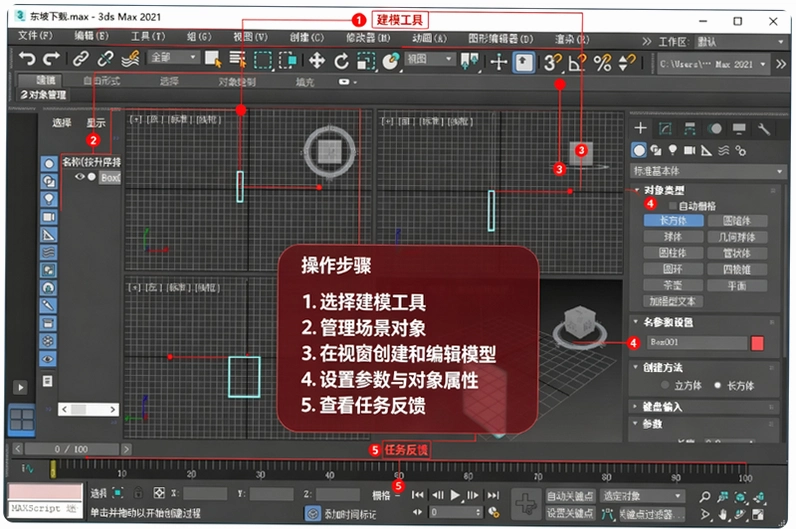The height and width of the screenshot is (529, 796).
Task: Open Select by Name list icon
Action: (237, 59)
